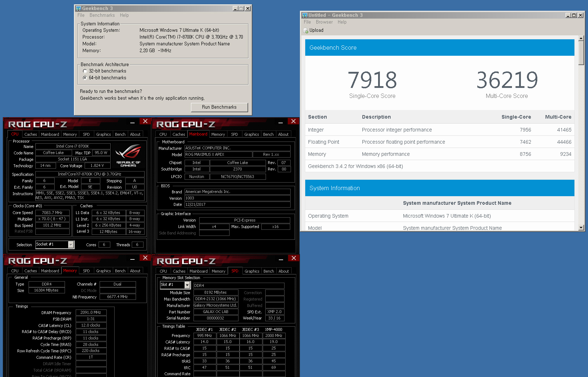Click the XMP-4000 timings column header
Screen dimensions: 588x377
coord(273,329)
